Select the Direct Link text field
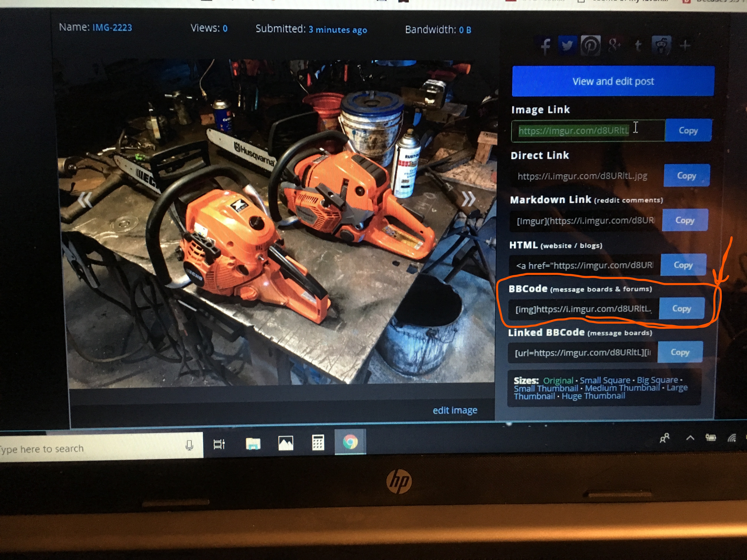 click(587, 176)
